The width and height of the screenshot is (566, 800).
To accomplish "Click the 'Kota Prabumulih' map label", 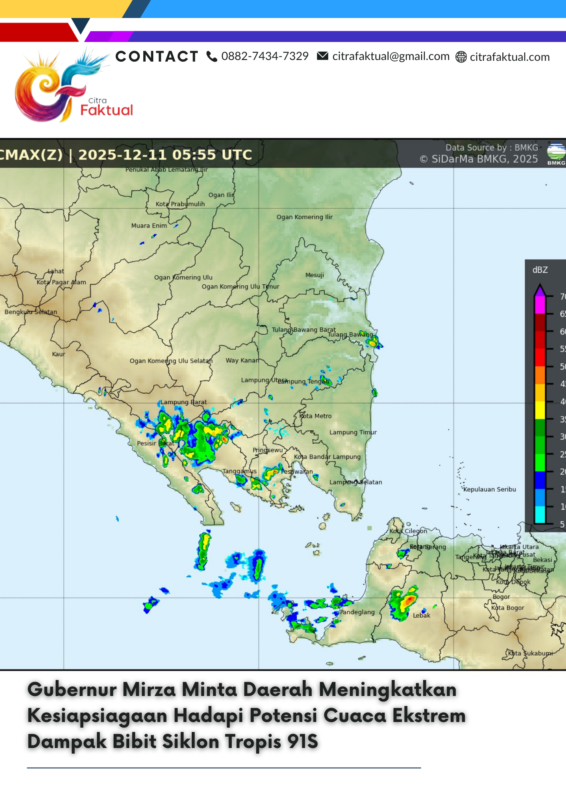I will point(180,204).
